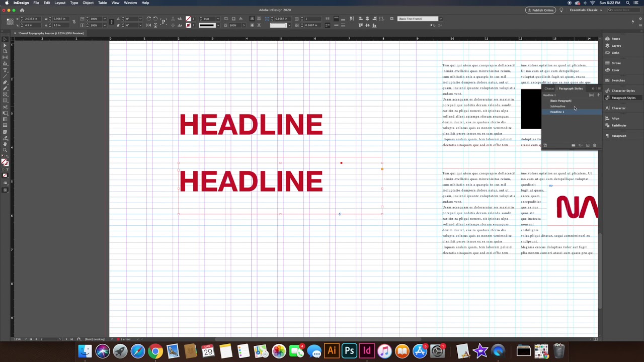Expand the stroke style dropdown
This screenshot has width=644, height=362.
218,25
